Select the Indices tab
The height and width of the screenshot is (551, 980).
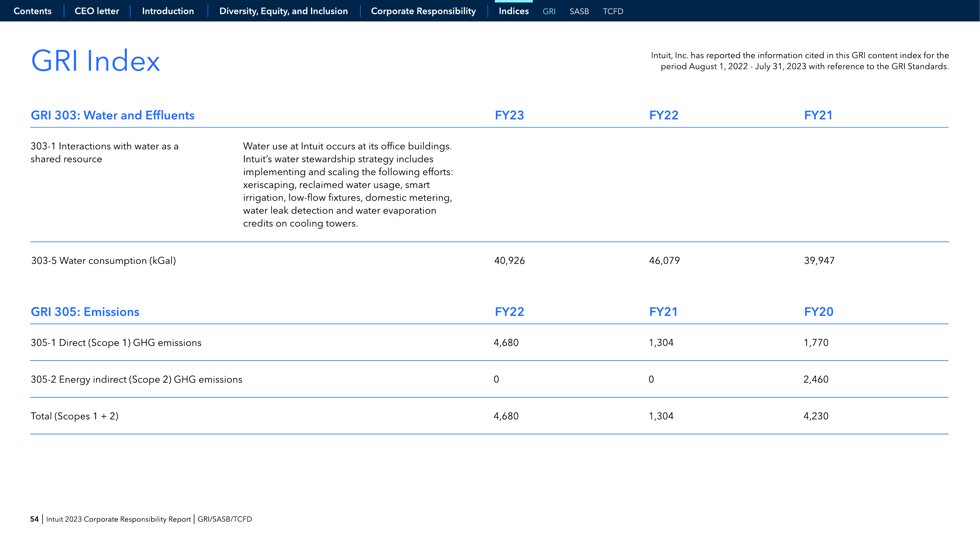(514, 11)
